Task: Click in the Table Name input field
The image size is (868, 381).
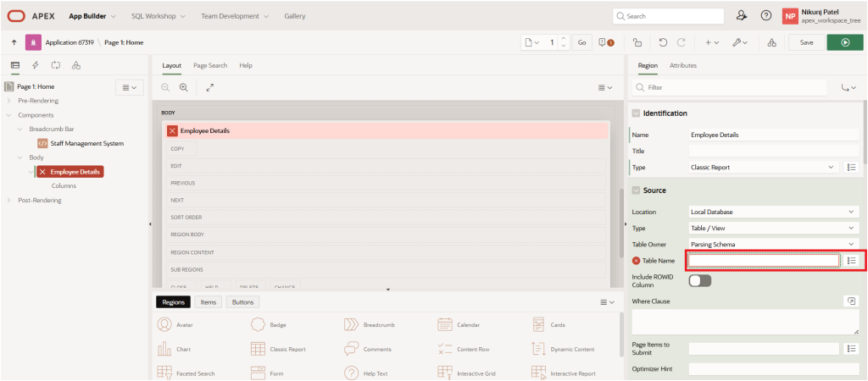Action: click(x=763, y=261)
